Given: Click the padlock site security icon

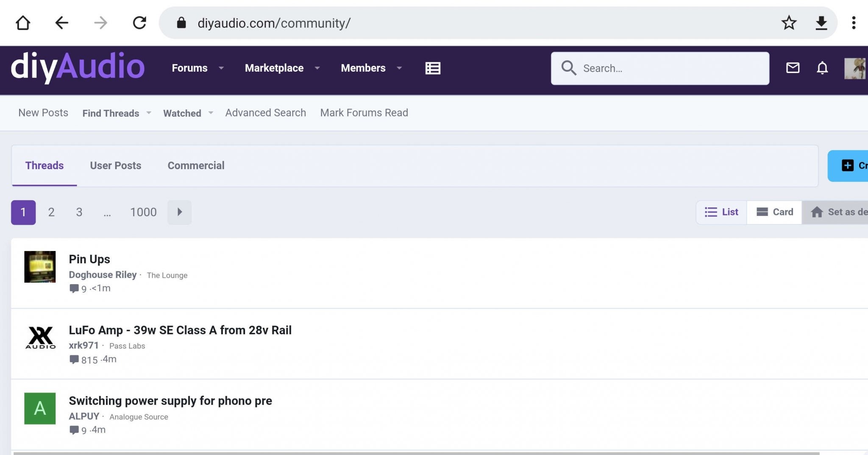Looking at the screenshot, I should [x=181, y=23].
